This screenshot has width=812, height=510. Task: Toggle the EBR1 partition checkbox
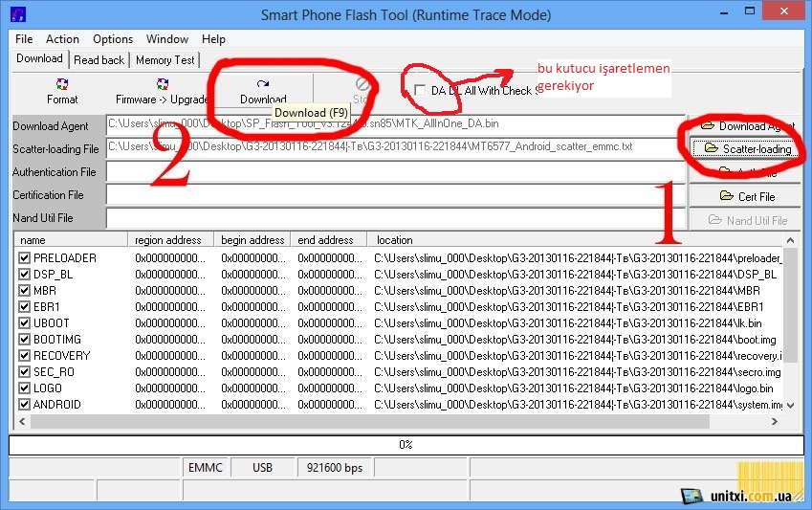[24, 306]
